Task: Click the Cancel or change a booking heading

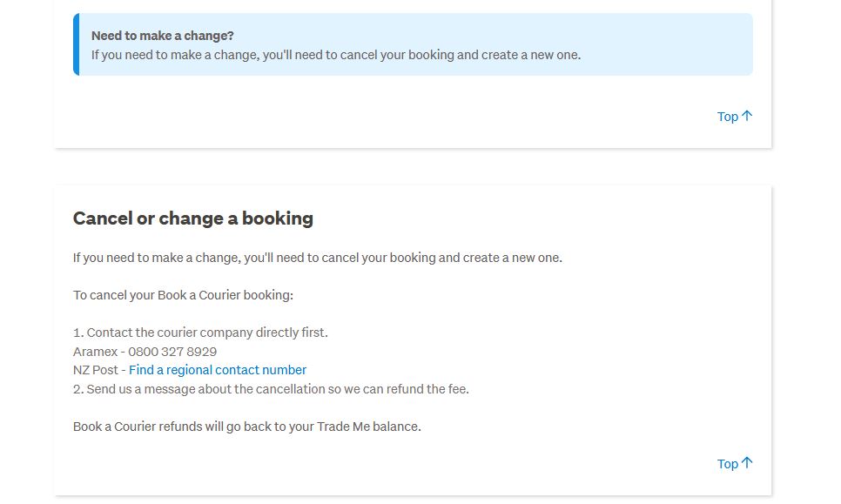Action: point(192,218)
